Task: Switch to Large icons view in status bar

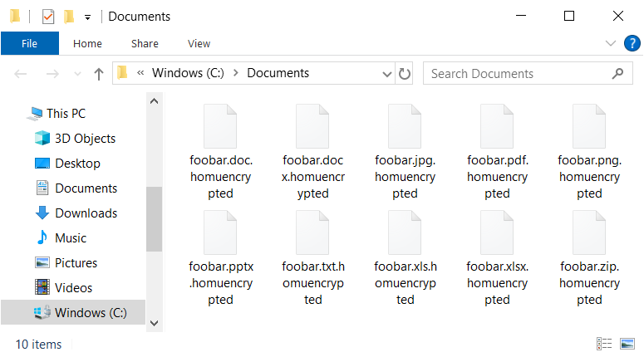Action: pyautogui.click(x=627, y=344)
